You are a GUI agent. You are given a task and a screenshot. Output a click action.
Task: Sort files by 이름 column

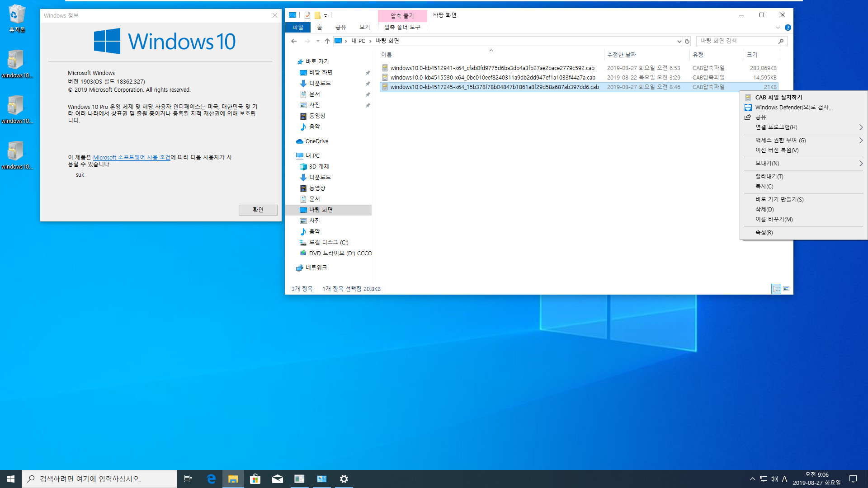pyautogui.click(x=491, y=55)
